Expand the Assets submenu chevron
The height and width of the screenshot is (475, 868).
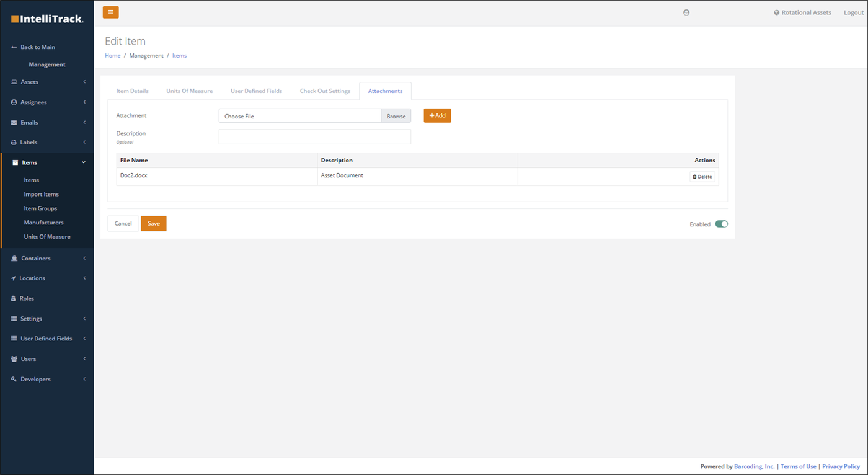coord(84,82)
